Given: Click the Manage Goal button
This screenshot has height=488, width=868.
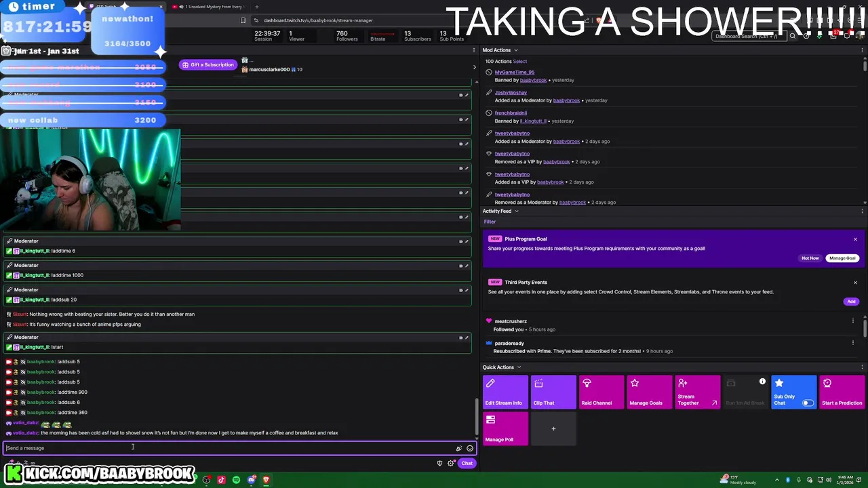Looking at the screenshot, I should tap(842, 258).
